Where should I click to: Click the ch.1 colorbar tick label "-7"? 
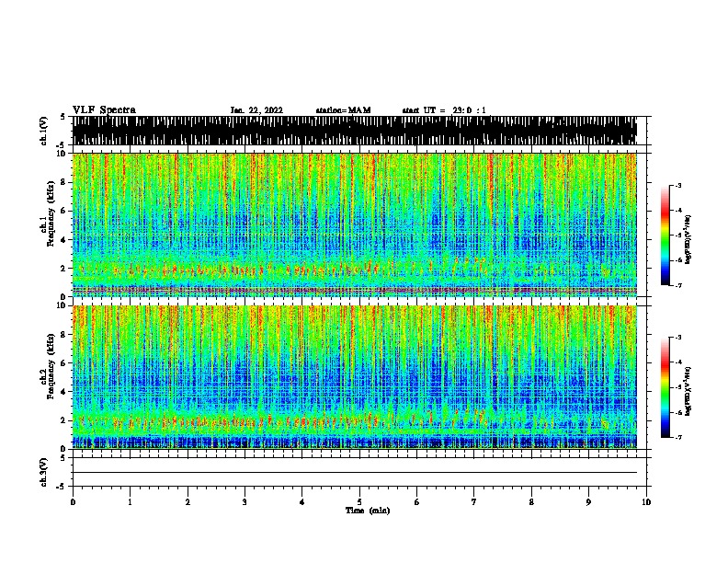[677, 285]
